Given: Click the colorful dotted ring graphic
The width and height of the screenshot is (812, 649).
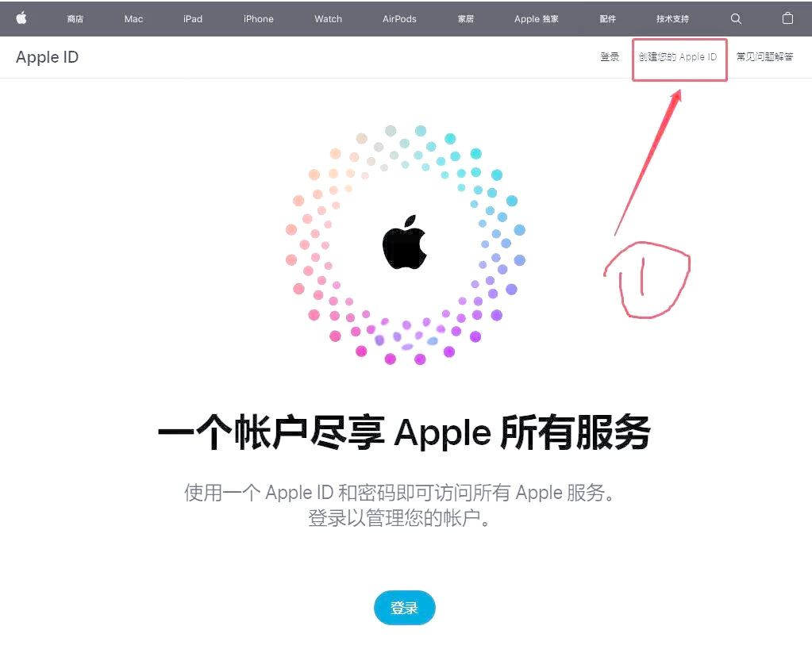Looking at the screenshot, I should 406,244.
